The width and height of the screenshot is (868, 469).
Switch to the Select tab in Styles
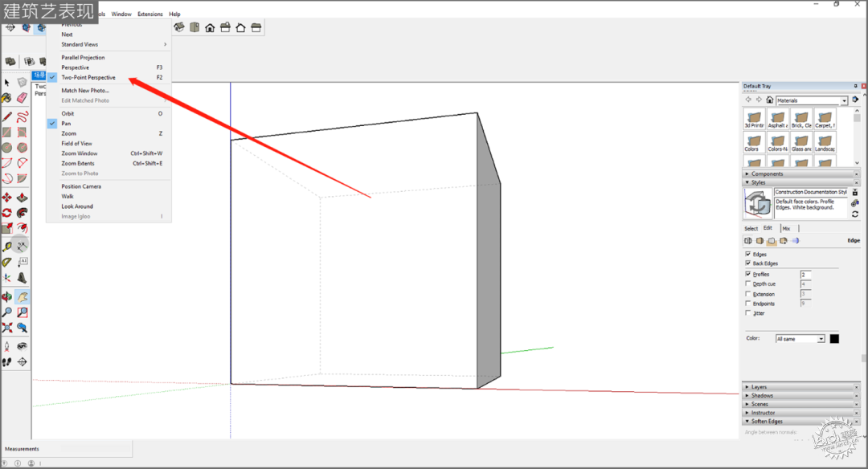click(751, 228)
